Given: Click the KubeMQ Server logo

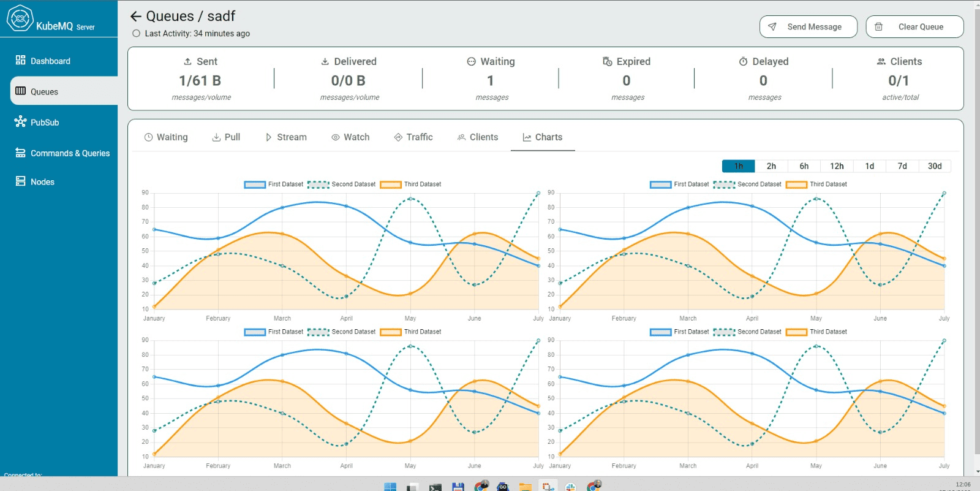Looking at the screenshot, I should click(x=51, y=18).
